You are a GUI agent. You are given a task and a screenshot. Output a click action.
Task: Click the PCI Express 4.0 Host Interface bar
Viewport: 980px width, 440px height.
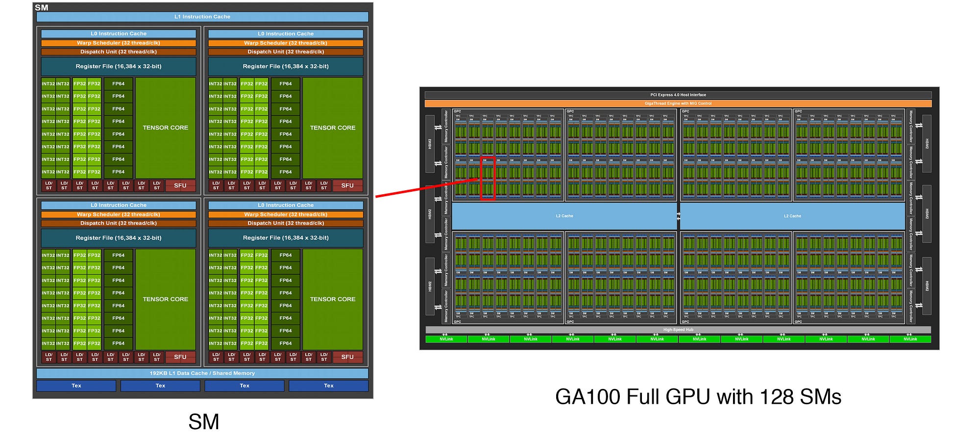click(678, 95)
